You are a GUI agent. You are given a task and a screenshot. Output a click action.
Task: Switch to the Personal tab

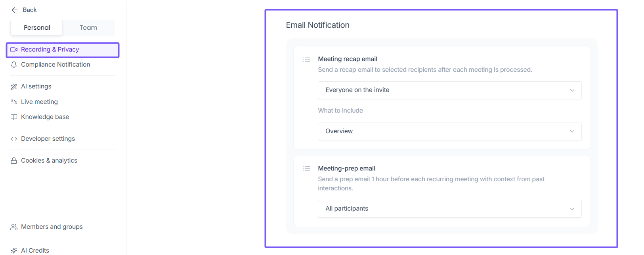(37, 28)
